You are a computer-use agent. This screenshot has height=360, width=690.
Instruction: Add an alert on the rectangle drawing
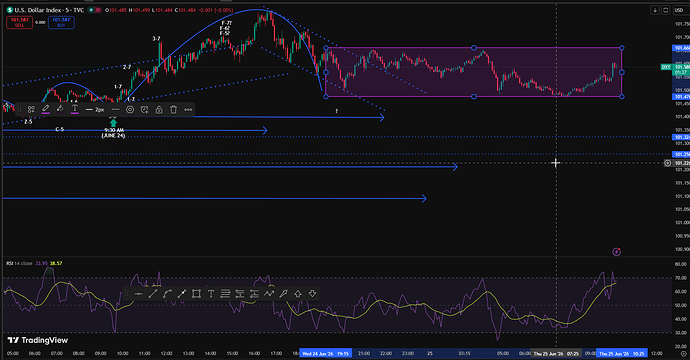[x=144, y=110]
